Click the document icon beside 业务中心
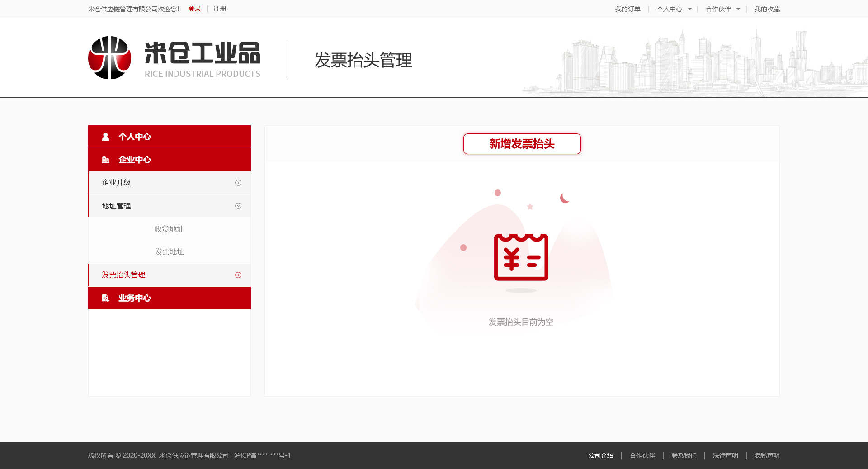The image size is (868, 469). (x=105, y=298)
